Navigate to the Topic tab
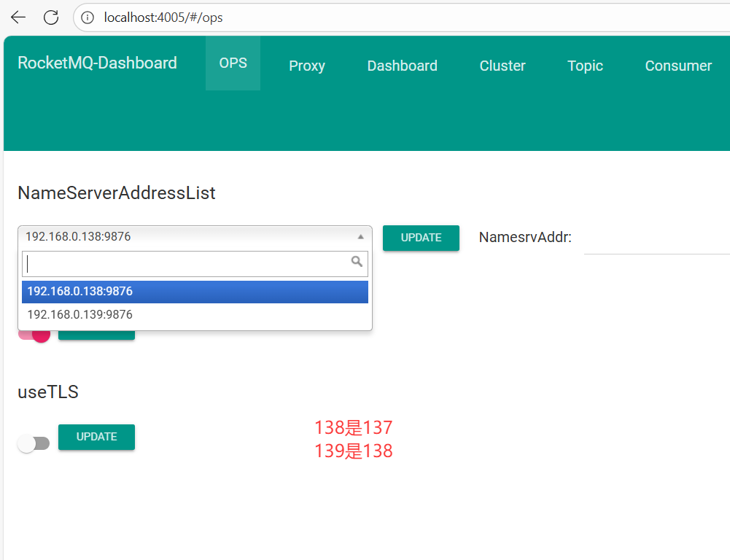 pyautogui.click(x=585, y=66)
